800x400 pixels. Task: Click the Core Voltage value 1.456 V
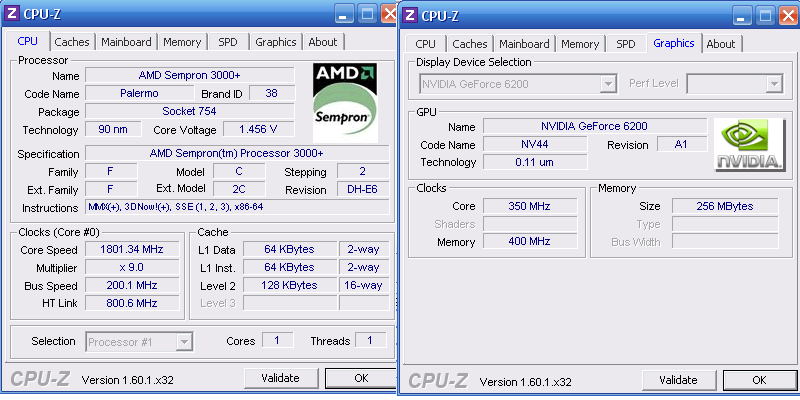tap(259, 129)
